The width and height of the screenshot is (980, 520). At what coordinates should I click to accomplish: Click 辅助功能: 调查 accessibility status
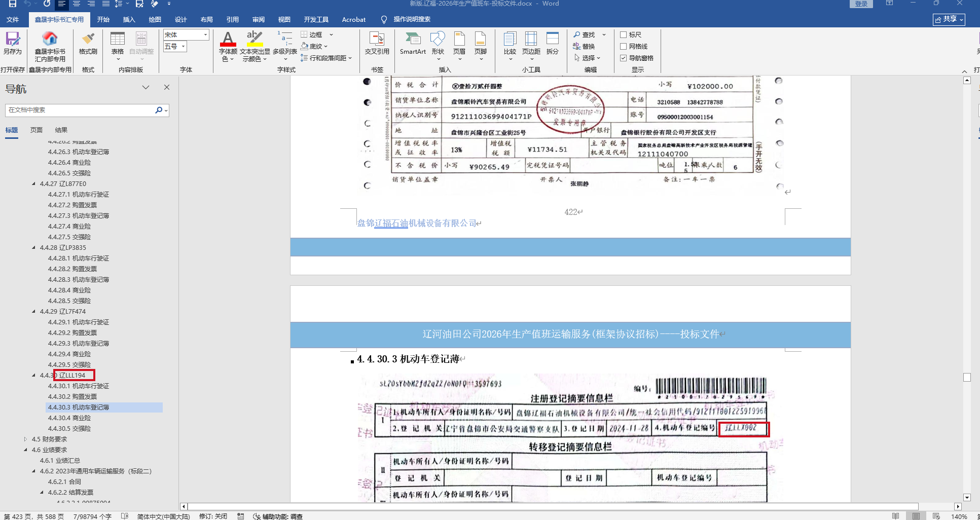(x=278, y=516)
